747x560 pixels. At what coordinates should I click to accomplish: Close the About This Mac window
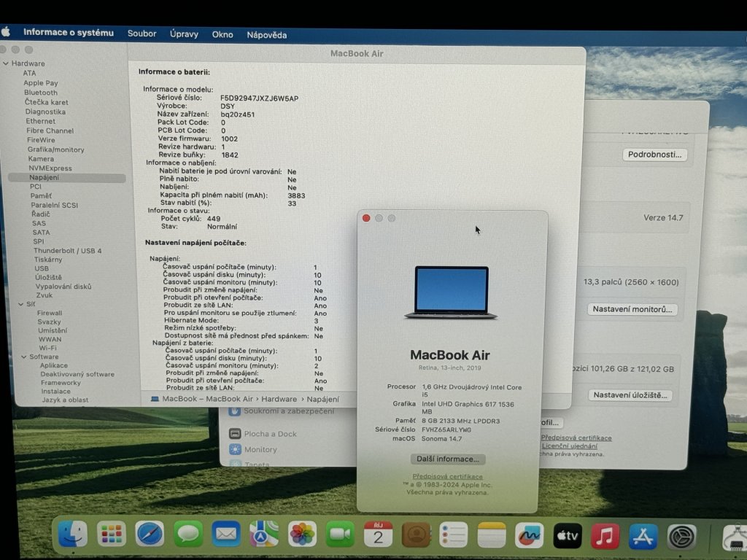[x=366, y=218]
